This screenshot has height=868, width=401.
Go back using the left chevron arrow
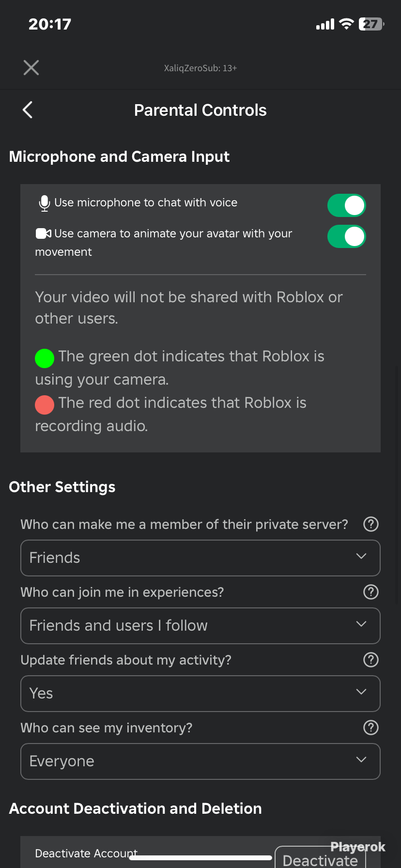tap(28, 110)
